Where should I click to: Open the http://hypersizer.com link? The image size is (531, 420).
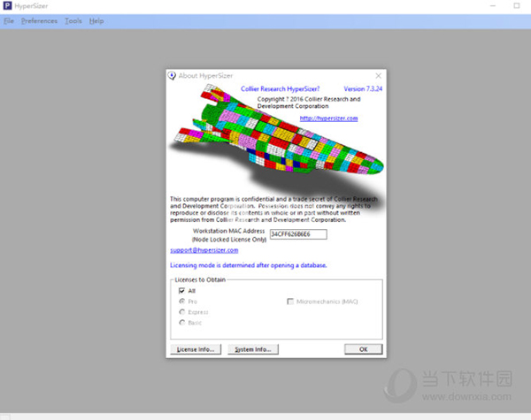(x=328, y=118)
